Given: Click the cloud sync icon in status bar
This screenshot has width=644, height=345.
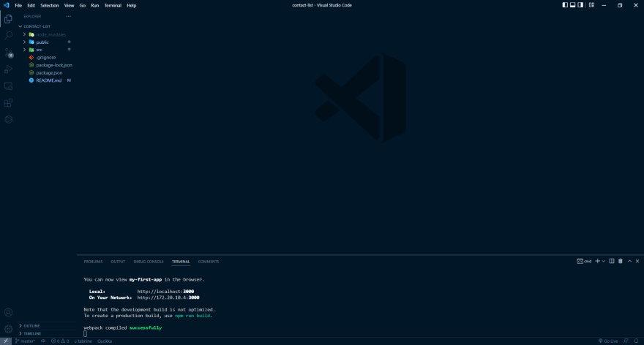Looking at the screenshot, I should 43,341.
